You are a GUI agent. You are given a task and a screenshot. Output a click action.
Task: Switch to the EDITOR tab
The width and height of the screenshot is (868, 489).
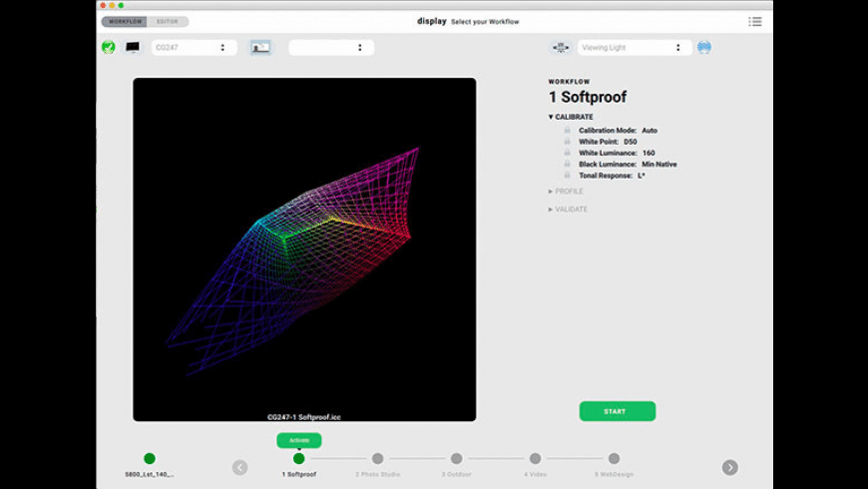click(x=168, y=22)
